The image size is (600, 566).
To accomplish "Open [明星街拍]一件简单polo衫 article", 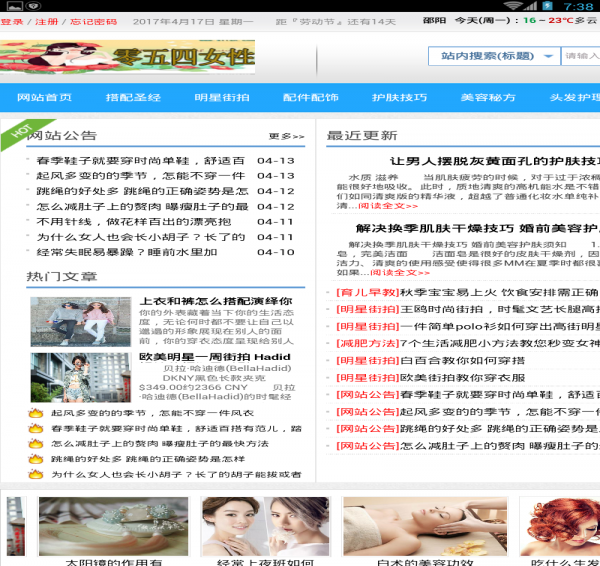I will 468,326.
